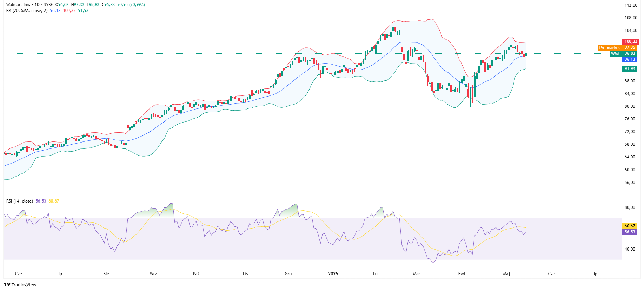644x291 pixels.
Task: Click the +0,95 (+0,99%) change value
Action: click(131, 5)
